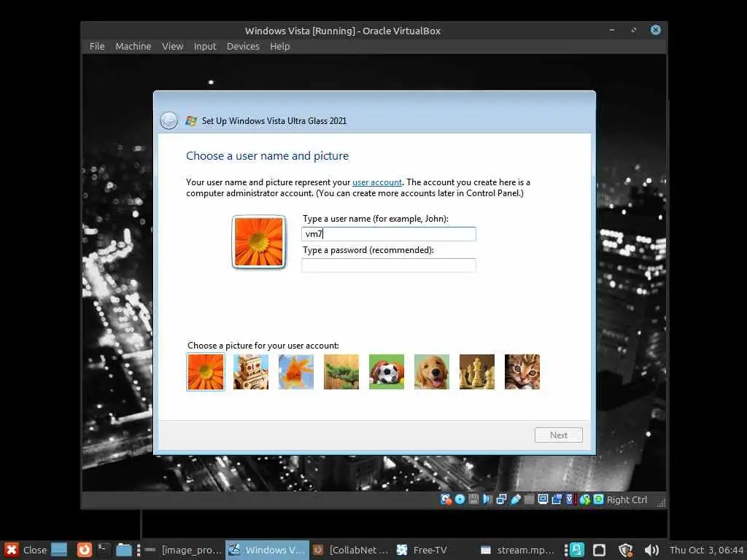747x560 pixels.
Task: Open the volume control in tray
Action: (x=651, y=550)
